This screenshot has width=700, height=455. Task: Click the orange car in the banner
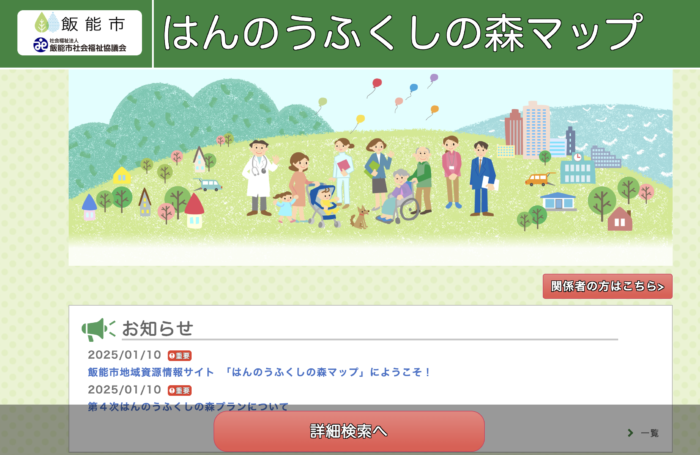(539, 179)
